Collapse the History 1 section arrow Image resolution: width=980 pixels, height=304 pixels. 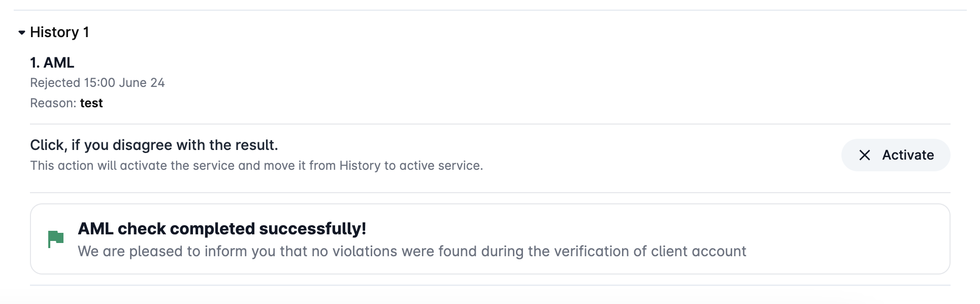(x=22, y=33)
